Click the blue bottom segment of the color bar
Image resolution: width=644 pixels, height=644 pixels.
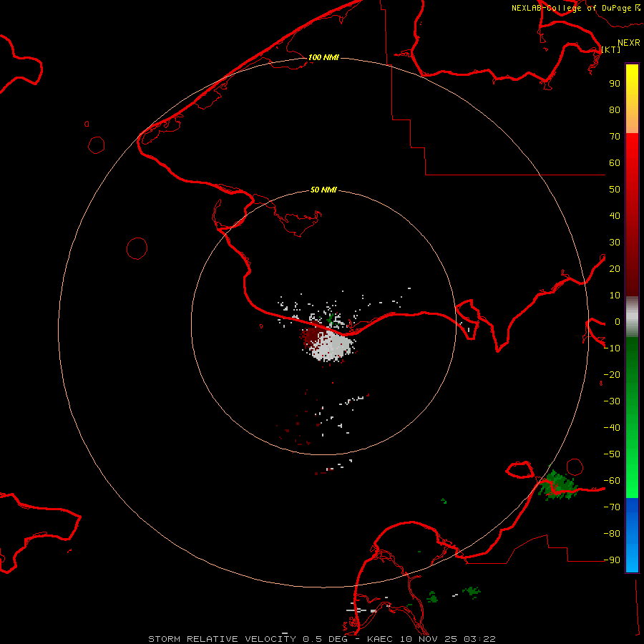[632, 535]
